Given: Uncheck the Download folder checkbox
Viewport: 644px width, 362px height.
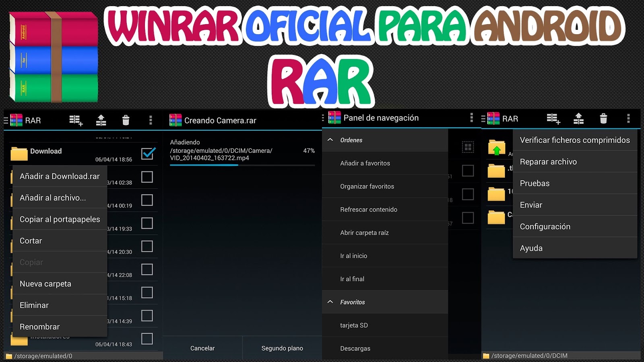Looking at the screenshot, I should [148, 153].
